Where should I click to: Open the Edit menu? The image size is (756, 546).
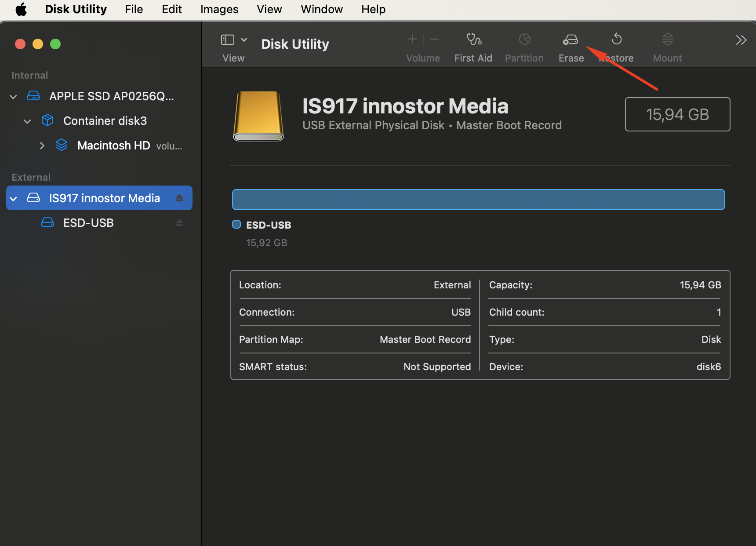[171, 9]
